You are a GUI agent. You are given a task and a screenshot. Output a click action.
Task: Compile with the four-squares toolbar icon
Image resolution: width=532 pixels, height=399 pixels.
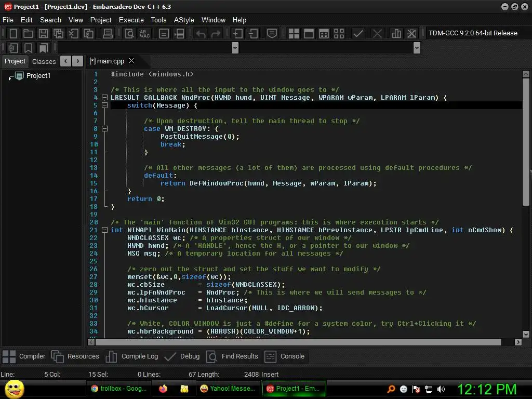pyautogui.click(x=294, y=33)
